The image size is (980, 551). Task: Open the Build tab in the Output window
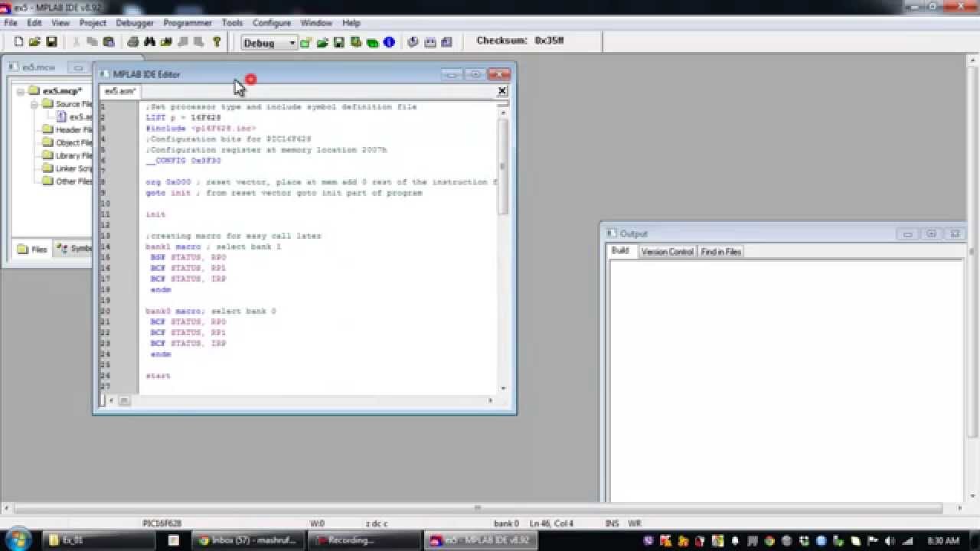620,251
